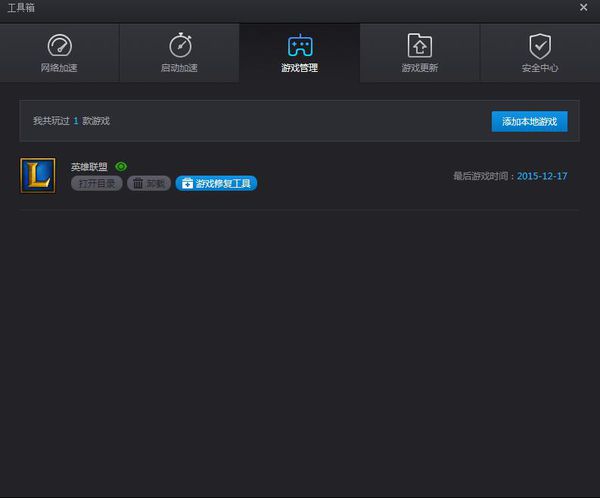The image size is (600, 498).
Task: Click the upload-arrow icon for game updates
Action: [x=420, y=45]
